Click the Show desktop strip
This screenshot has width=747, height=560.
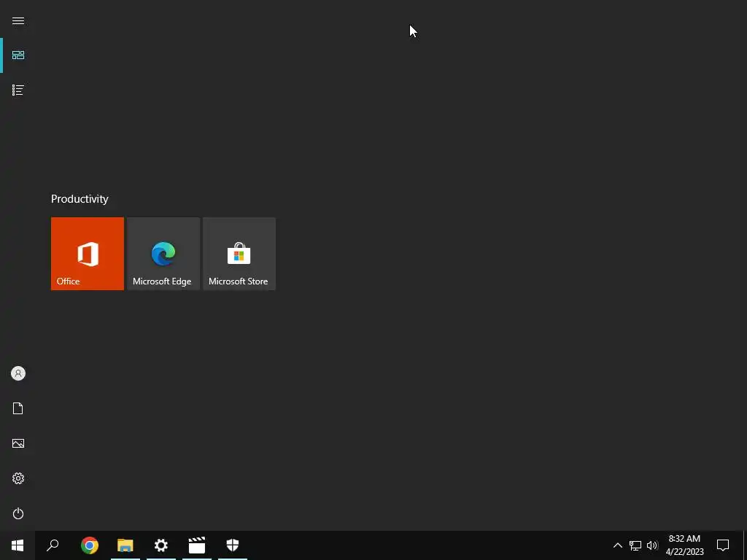point(745,545)
